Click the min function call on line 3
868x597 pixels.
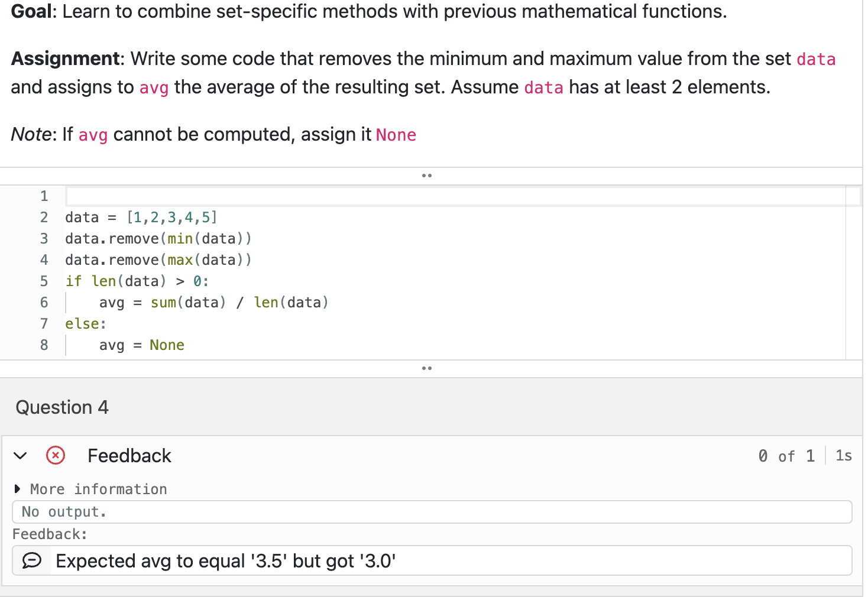click(179, 238)
